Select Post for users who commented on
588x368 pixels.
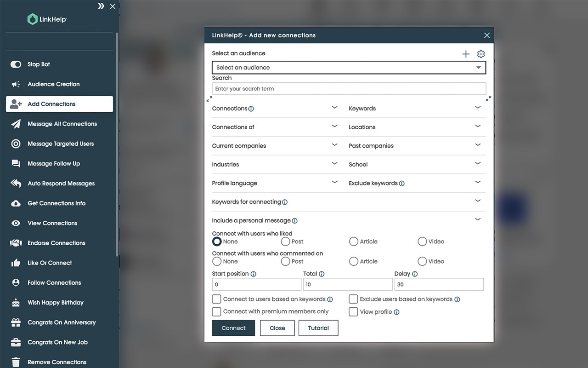[x=285, y=261]
